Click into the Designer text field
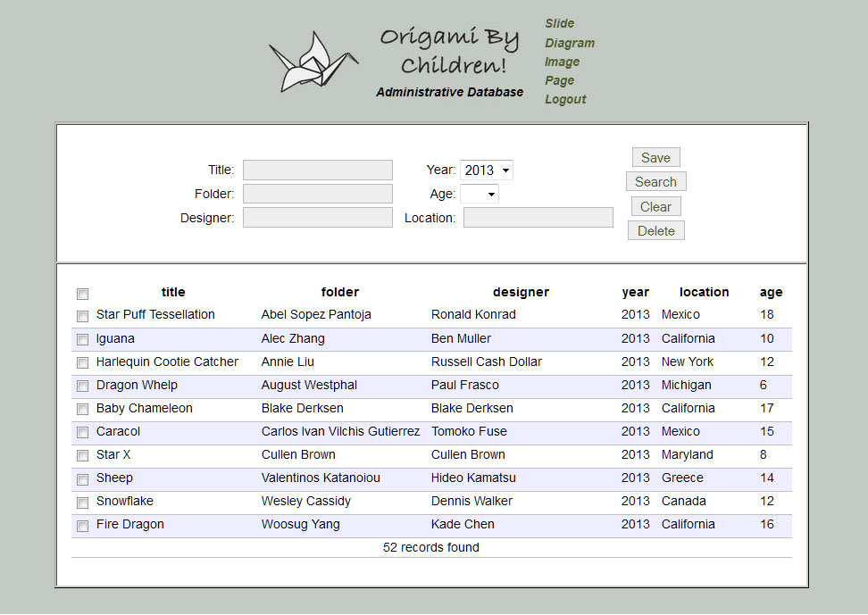 [317, 218]
